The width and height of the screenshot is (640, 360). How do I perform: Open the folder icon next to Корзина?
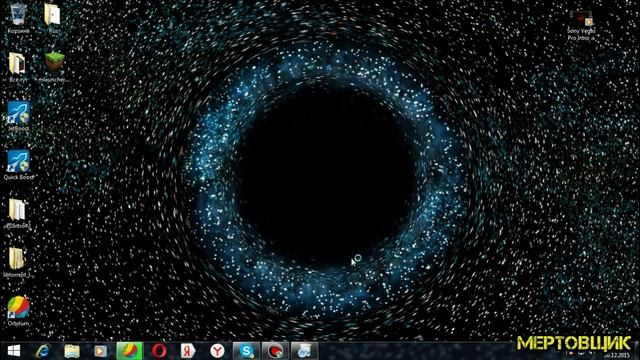pyautogui.click(x=53, y=18)
